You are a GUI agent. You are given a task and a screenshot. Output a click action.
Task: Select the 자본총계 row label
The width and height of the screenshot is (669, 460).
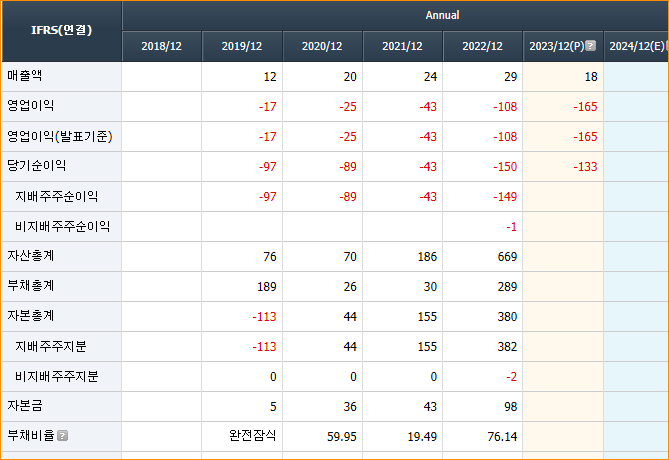coord(31,316)
